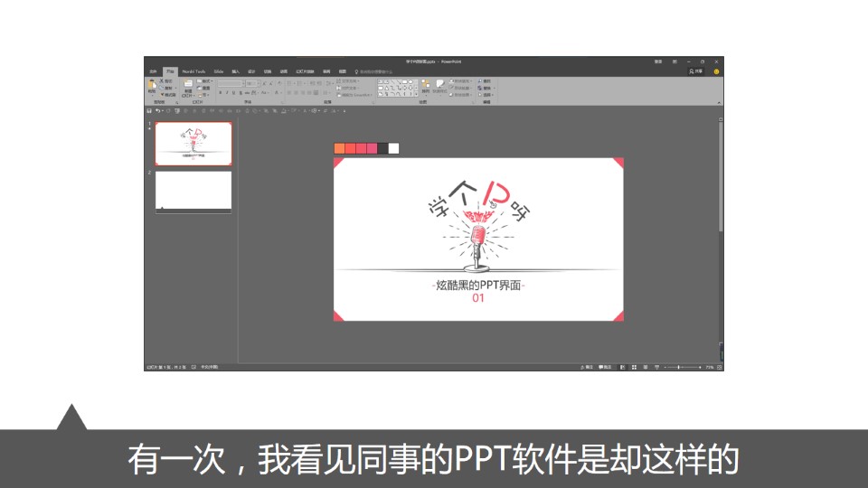Select the second slide thumbnail
The width and height of the screenshot is (868, 488).
(193, 192)
